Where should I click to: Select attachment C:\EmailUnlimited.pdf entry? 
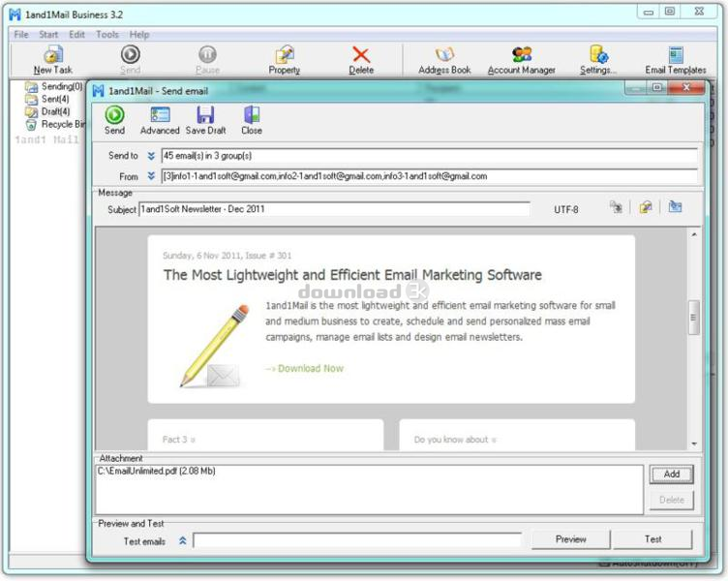[x=157, y=471]
